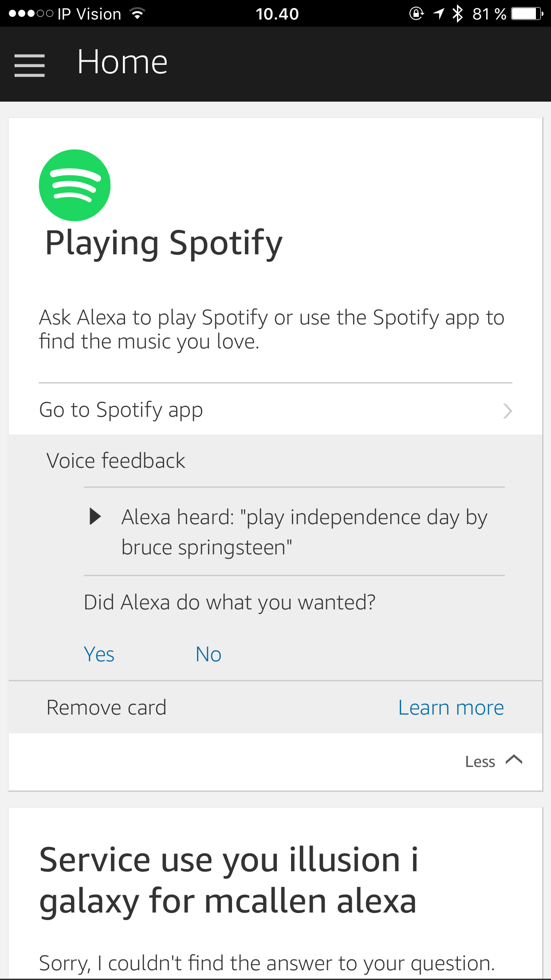The image size is (551, 980).
Task: Tap the cellular signal strength dots
Action: point(31,14)
